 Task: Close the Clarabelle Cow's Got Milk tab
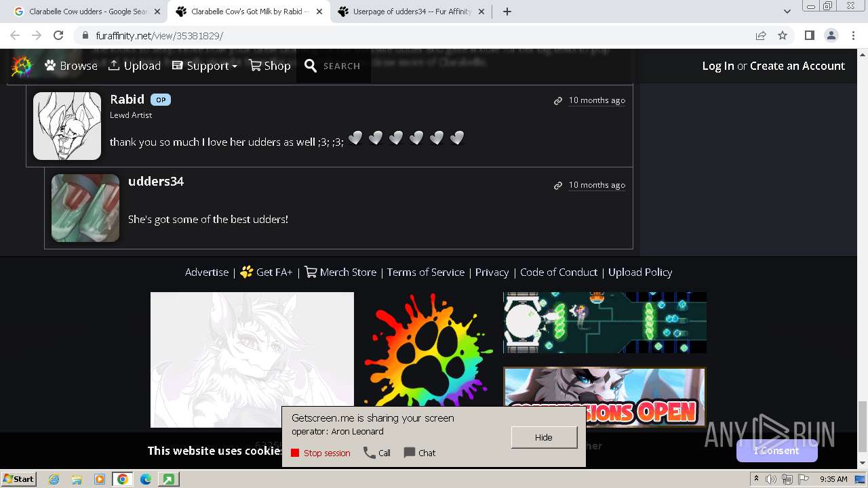pyautogui.click(x=319, y=12)
